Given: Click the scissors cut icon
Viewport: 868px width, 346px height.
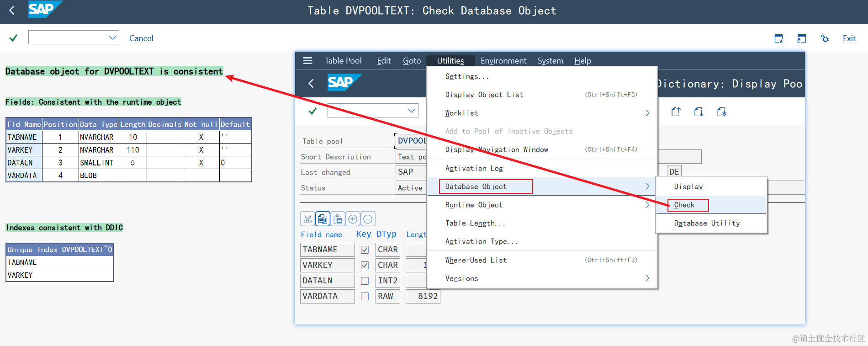Looking at the screenshot, I should [307, 219].
